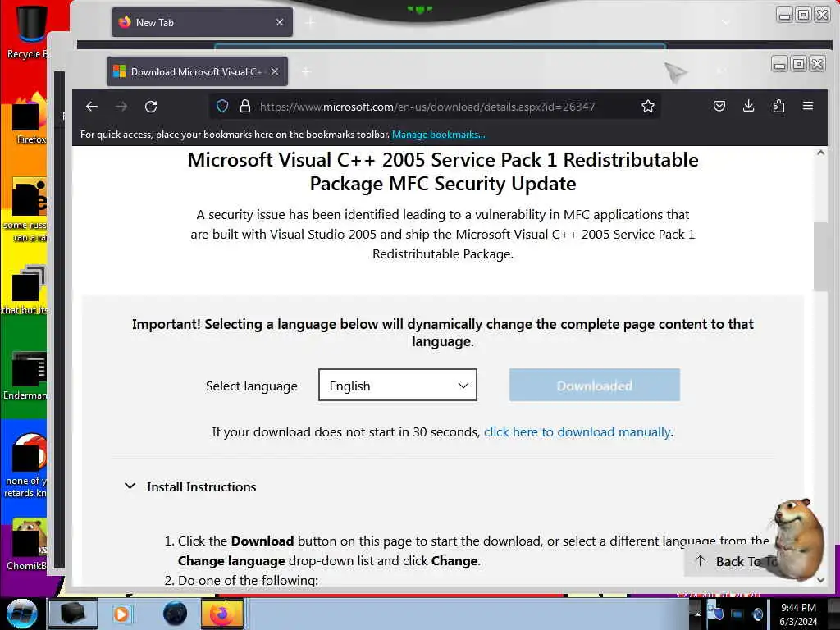
Task: Click the taskbar clock showing 9:44 PM
Action: click(798, 614)
